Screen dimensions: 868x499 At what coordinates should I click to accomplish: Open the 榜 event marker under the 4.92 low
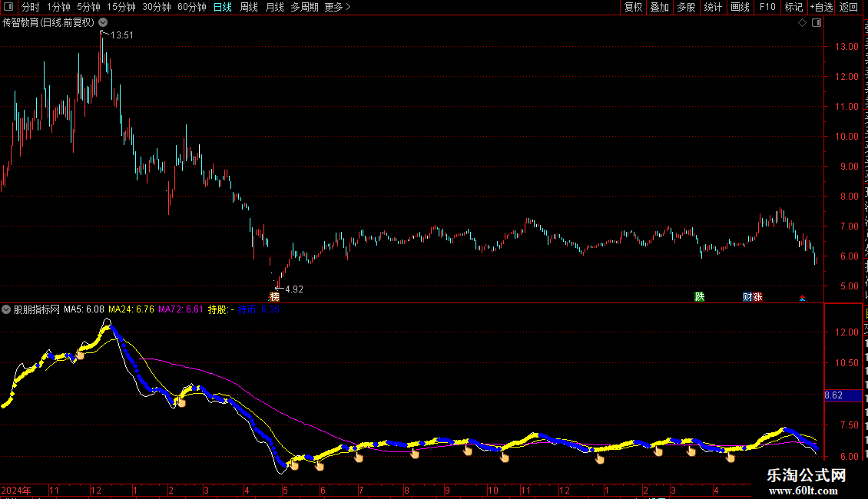[274, 297]
